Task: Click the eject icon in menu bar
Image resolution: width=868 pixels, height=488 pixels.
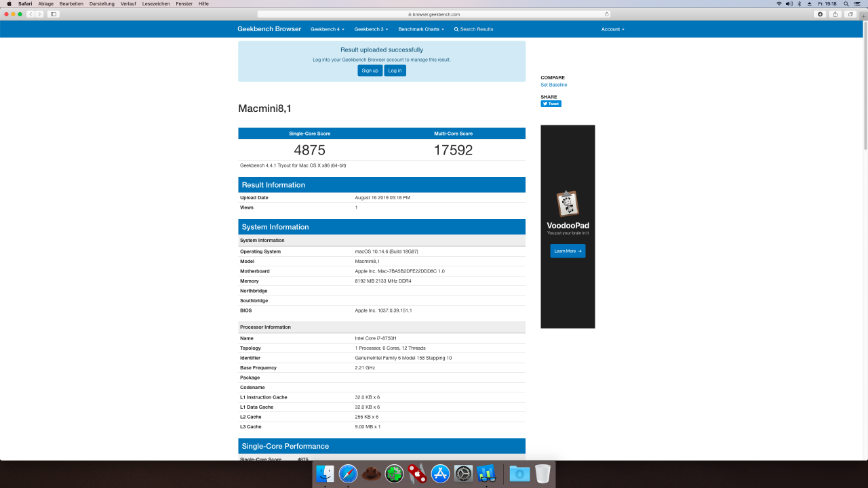Action: [809, 3]
